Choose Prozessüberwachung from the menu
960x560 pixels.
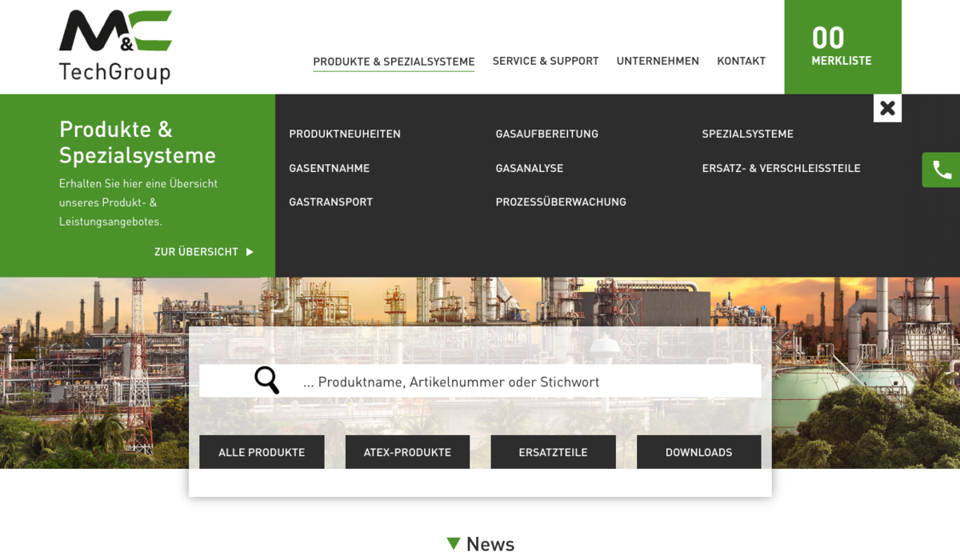tap(560, 202)
